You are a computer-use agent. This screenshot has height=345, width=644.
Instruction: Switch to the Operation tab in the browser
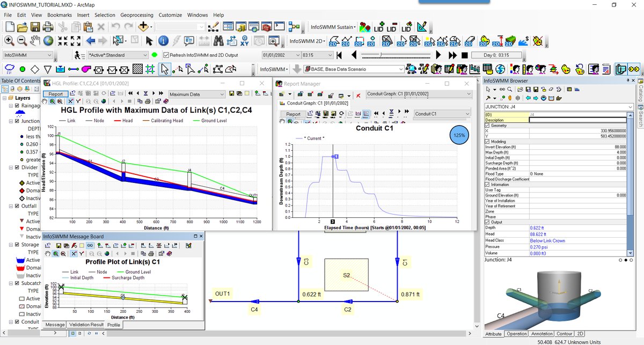tap(517, 334)
